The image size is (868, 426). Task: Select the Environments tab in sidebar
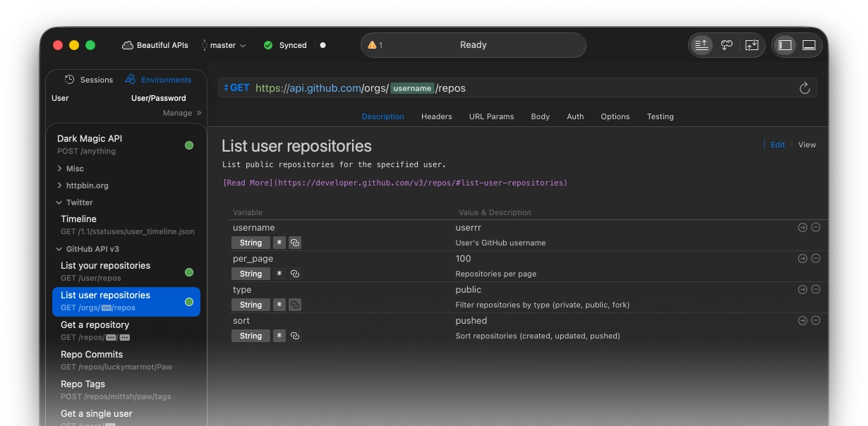coord(159,80)
